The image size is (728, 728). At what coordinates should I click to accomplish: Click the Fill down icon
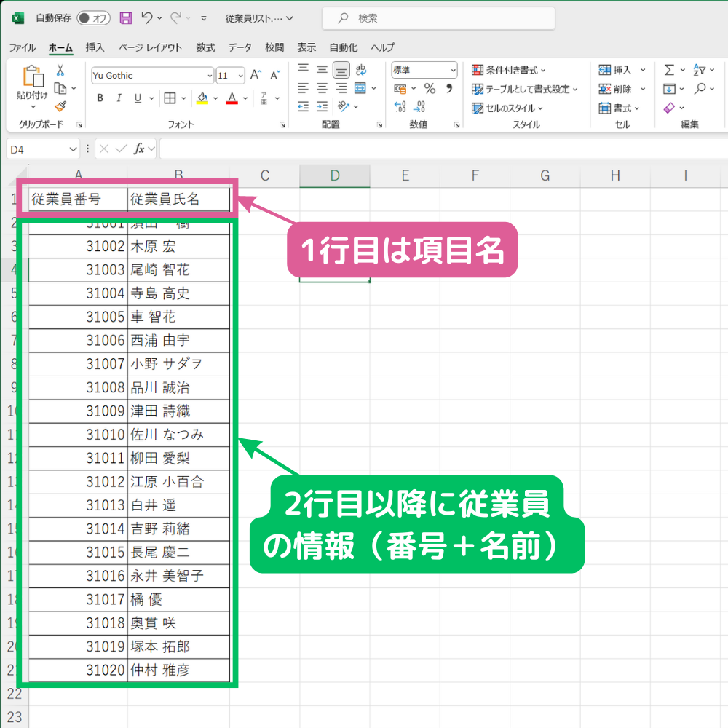(669, 89)
